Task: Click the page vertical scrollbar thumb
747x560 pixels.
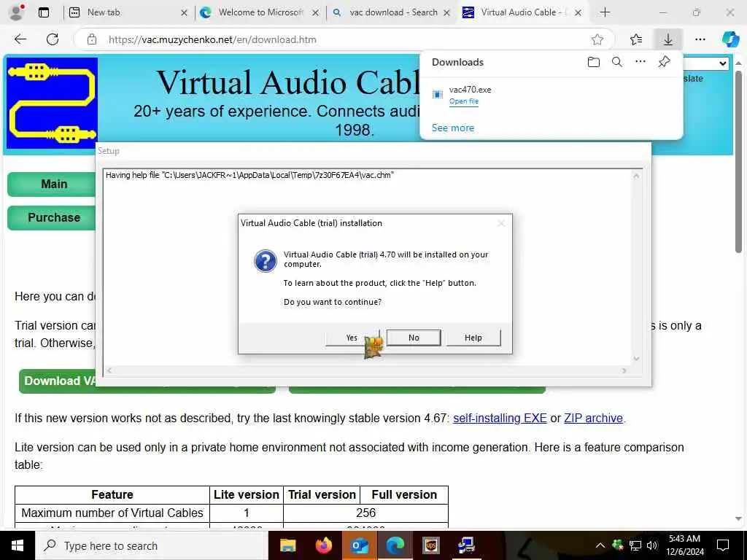Action: pyautogui.click(x=738, y=162)
